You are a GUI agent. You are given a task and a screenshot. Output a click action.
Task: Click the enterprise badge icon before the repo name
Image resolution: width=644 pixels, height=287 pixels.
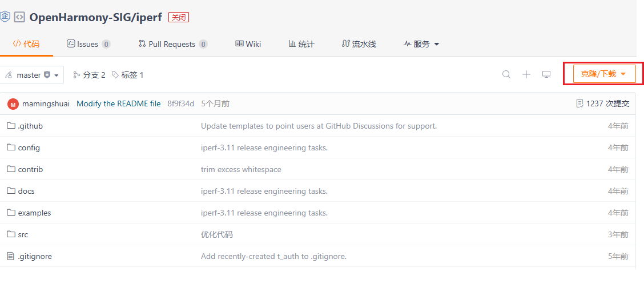(5, 17)
